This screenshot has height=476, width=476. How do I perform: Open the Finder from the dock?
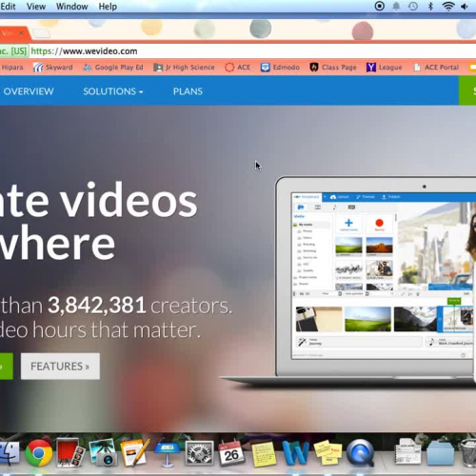(9, 453)
